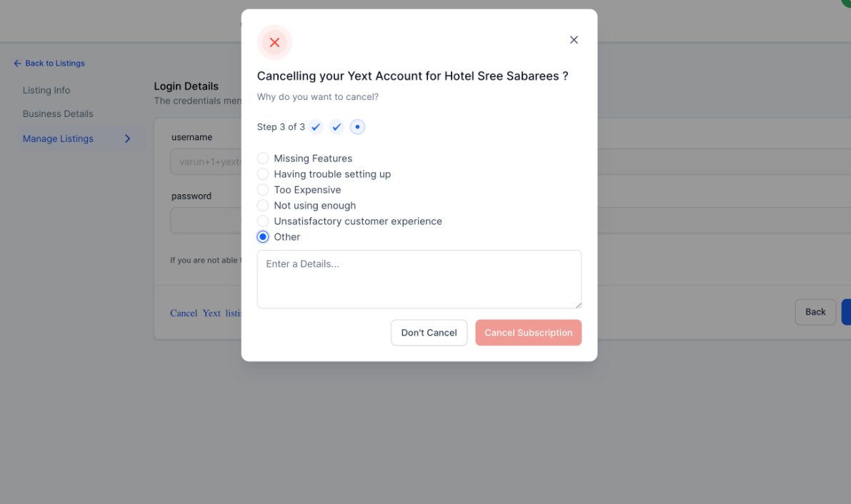This screenshot has height=504, width=851.
Task: Click the first completed step checkmark
Action: pos(316,127)
